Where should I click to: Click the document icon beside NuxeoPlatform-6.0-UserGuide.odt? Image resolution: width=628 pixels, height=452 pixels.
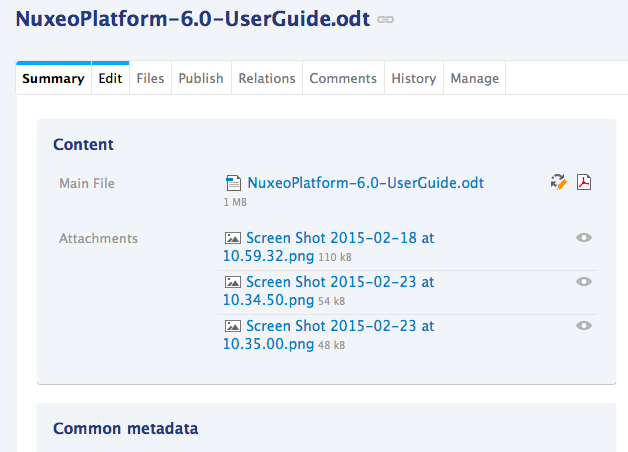click(x=233, y=183)
